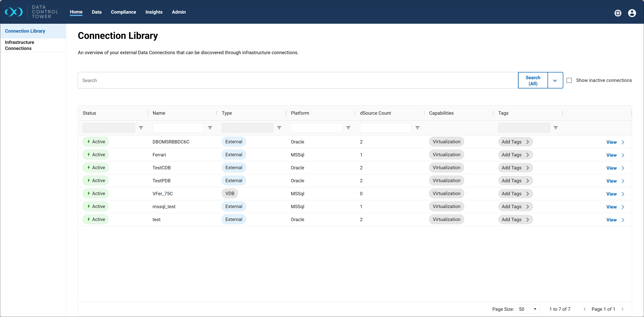Open the chip-shaped settings icon in header
This screenshot has width=644, height=317.
(618, 13)
